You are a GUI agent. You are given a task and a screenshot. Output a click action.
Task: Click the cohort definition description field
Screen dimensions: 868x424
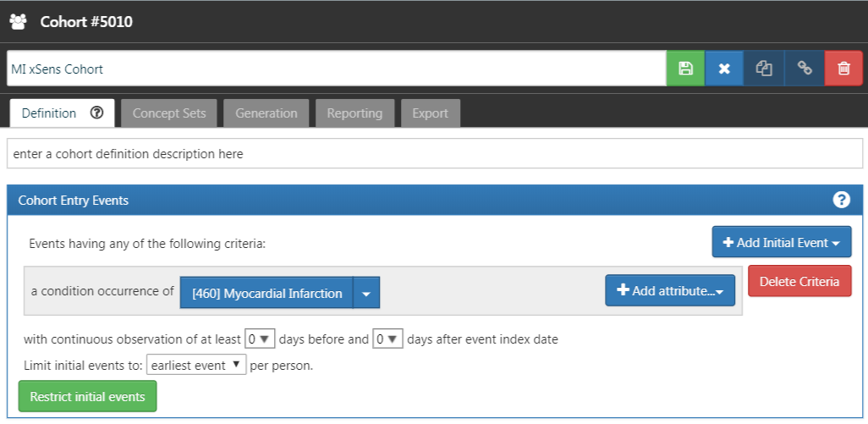[x=435, y=153]
